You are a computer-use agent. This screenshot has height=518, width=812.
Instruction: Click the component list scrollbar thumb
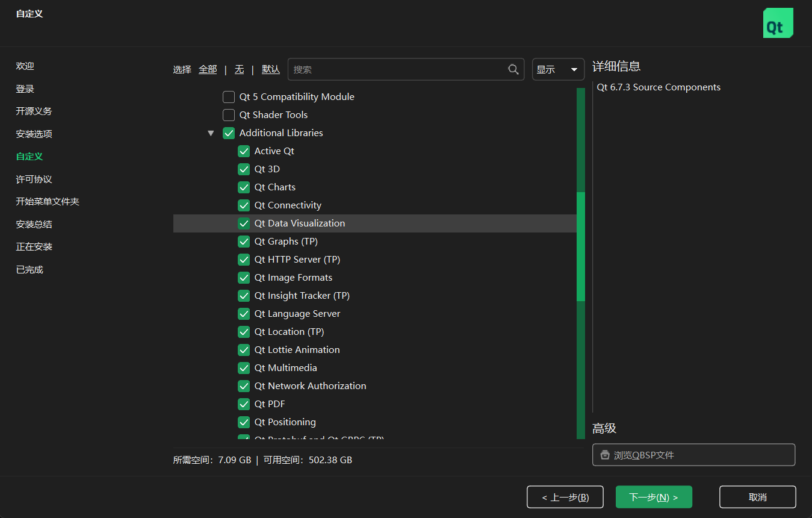(581, 246)
